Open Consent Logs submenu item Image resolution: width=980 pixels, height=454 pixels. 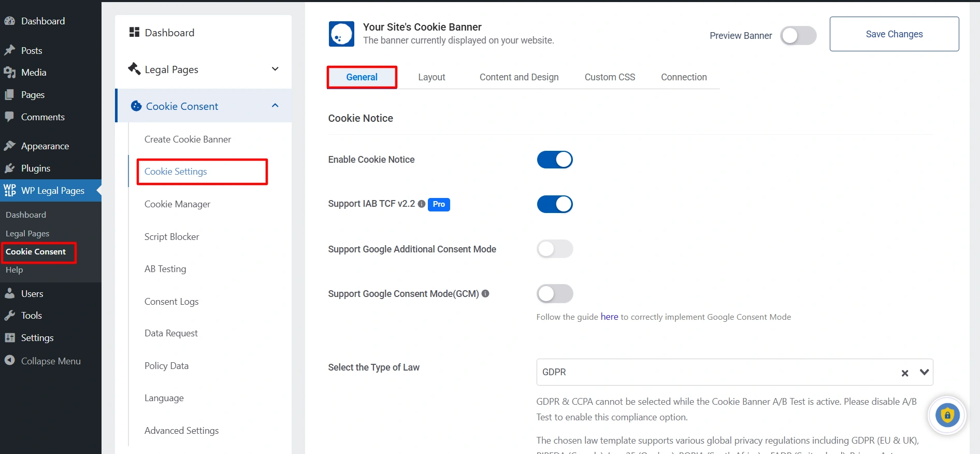(171, 302)
